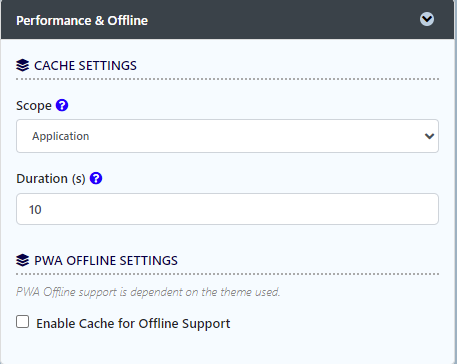The height and width of the screenshot is (364, 457).
Task: Click the PWA Offline support theme note
Action: 148,292
